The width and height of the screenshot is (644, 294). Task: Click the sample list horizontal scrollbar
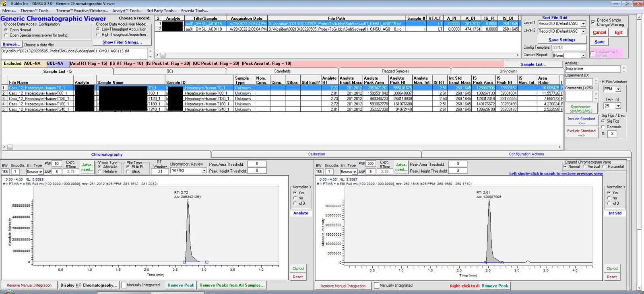click(x=282, y=147)
